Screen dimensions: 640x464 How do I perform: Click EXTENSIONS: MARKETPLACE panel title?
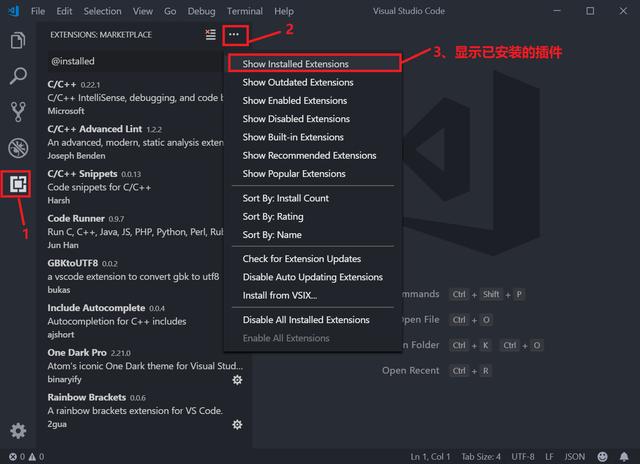(101, 35)
